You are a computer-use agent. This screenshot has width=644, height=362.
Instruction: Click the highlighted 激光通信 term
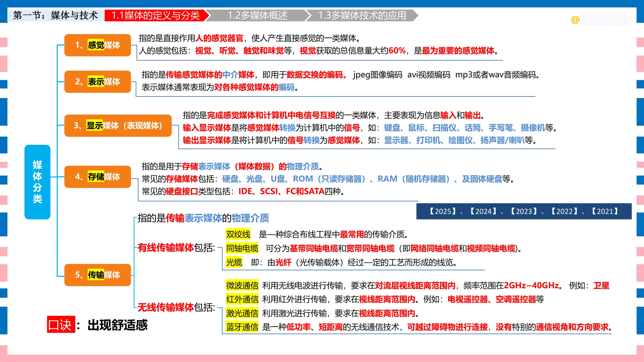pyautogui.click(x=242, y=313)
